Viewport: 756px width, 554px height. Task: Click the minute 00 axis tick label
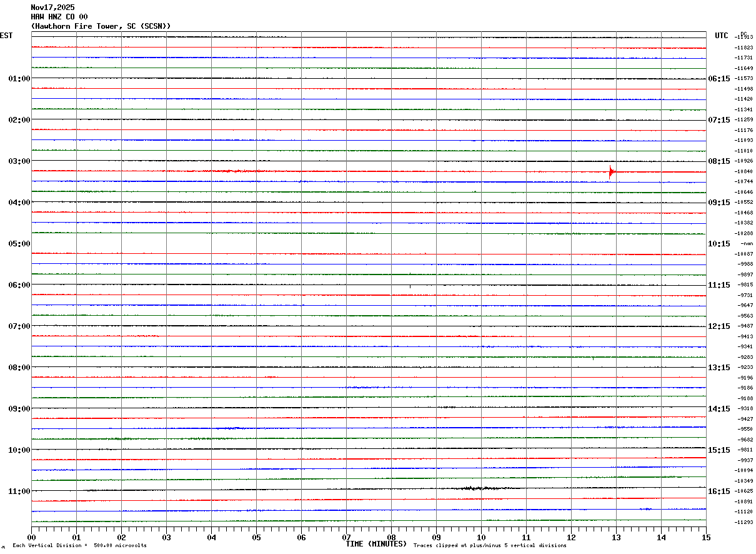tap(32, 537)
